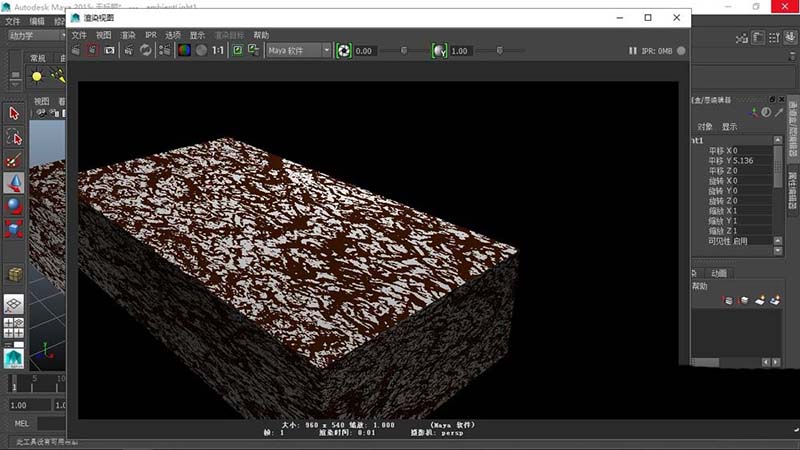Open the IPR menu
This screenshot has height=450, width=800.
151,34
